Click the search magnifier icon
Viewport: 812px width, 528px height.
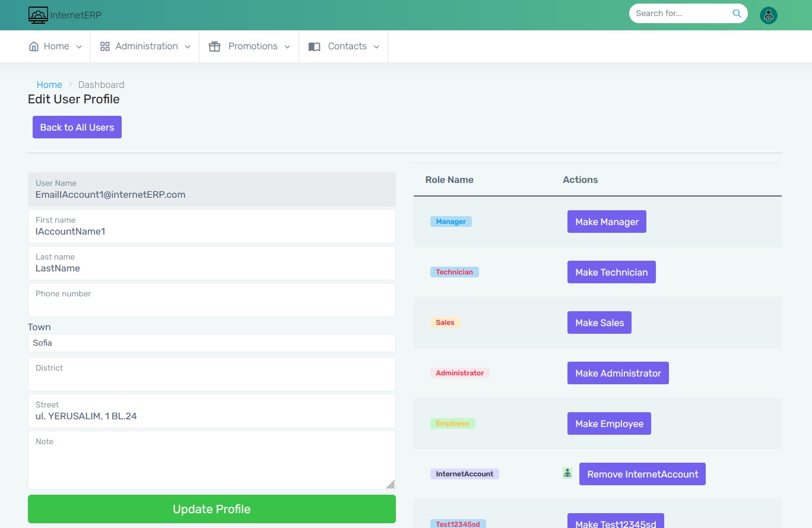click(737, 13)
